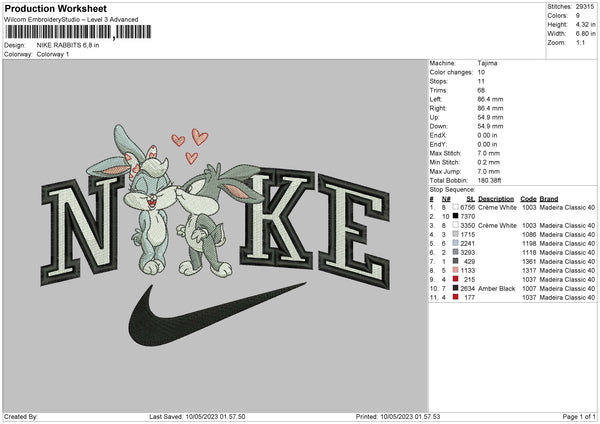
Task: Click the Brand column header
Action: pos(549,198)
